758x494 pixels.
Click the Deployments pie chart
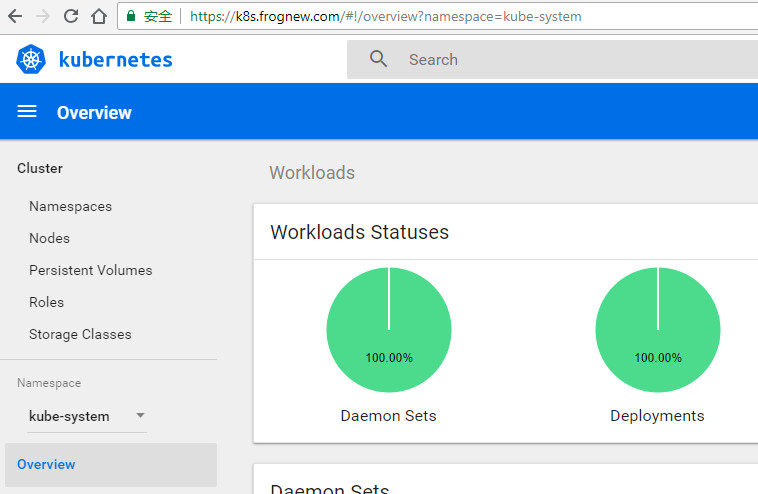coord(657,330)
